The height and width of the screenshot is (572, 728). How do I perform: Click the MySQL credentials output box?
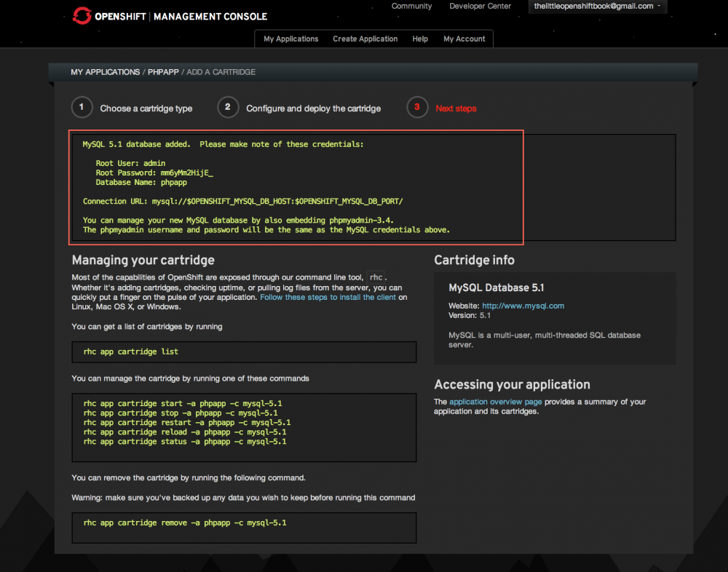(296, 188)
